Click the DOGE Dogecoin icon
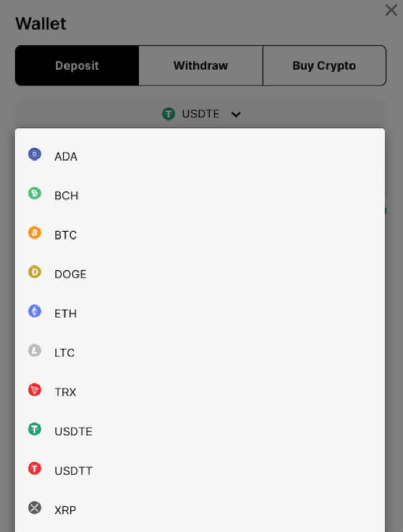The image size is (403, 532). [34, 272]
